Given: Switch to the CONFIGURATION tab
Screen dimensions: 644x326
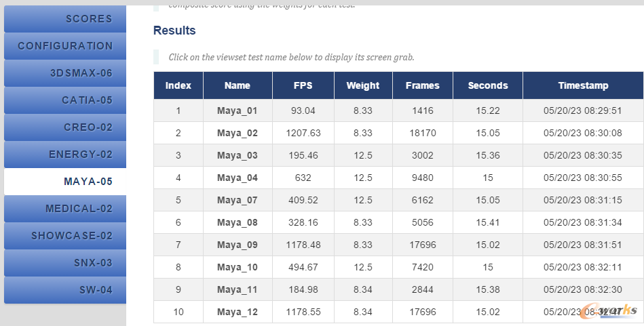Looking at the screenshot, I should [x=65, y=46].
